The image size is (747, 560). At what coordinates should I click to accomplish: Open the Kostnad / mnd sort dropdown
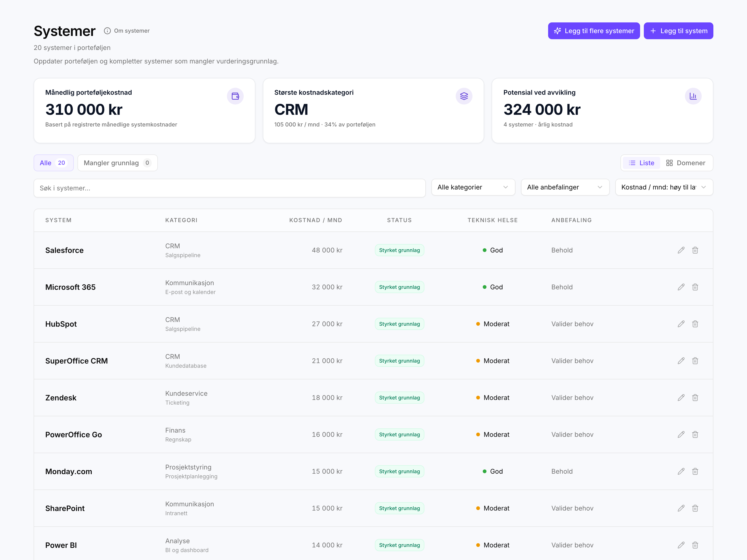664,187
